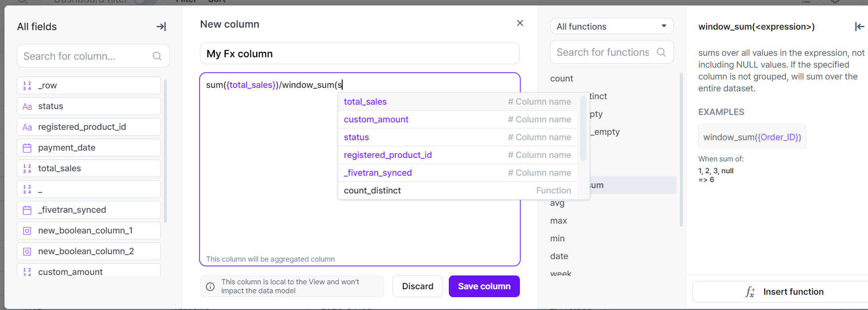Click the number type icon beside total_sales

click(x=27, y=168)
